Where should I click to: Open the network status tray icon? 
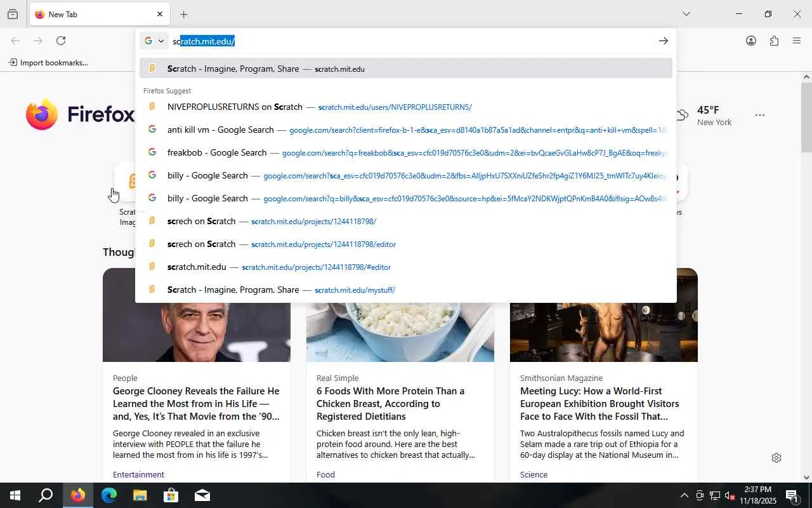(714, 495)
